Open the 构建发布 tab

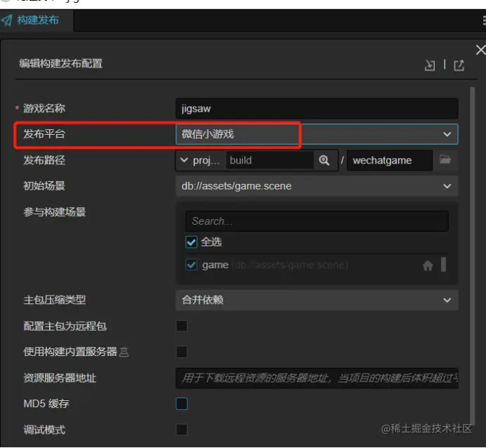click(37, 20)
